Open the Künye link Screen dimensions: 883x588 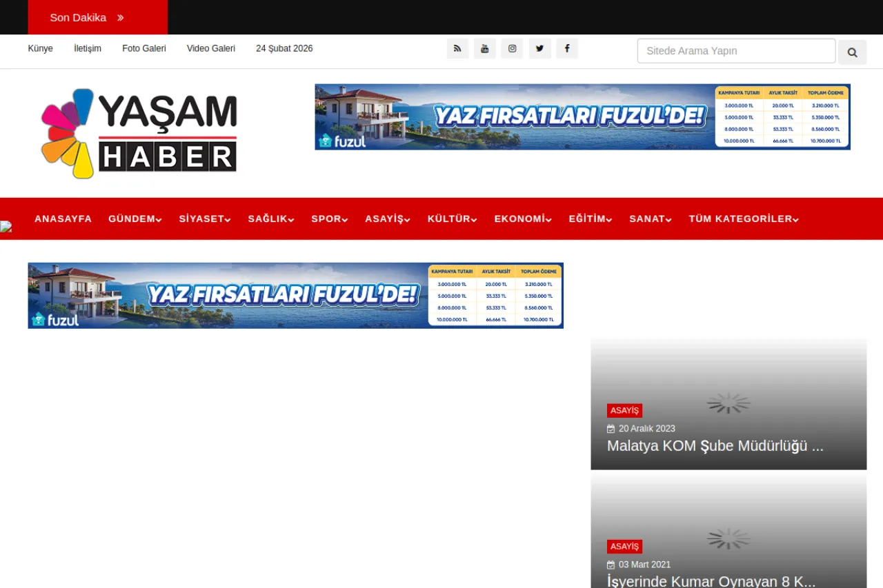(40, 48)
